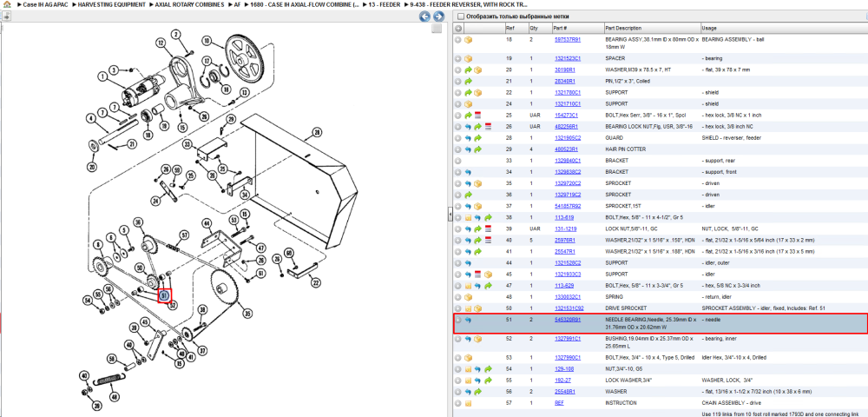Open part link 1329720C2
This screenshot has height=417, width=868.
click(568, 183)
